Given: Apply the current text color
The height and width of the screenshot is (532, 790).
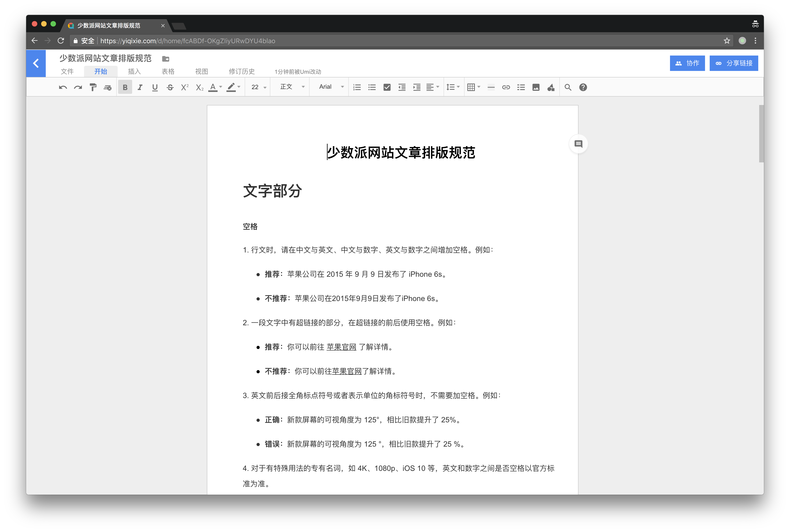Looking at the screenshot, I should click(x=212, y=87).
